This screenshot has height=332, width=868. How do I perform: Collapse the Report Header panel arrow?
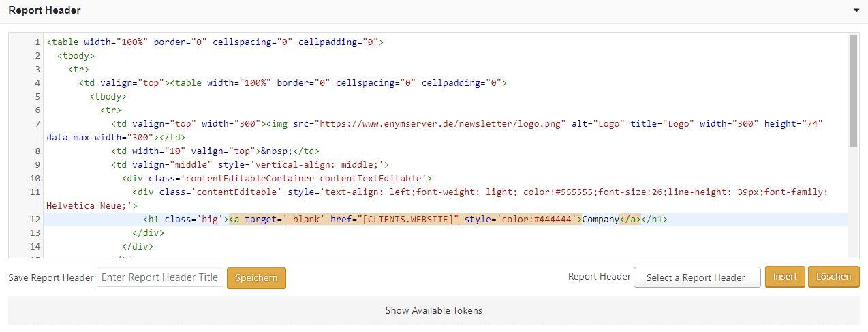coord(856,10)
